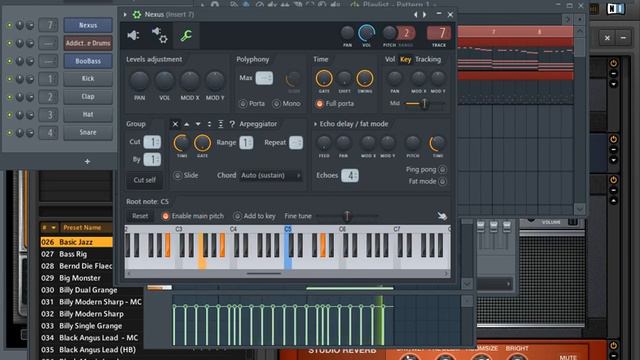640x360 pixels.
Task: Select the Kick channel button
Action: point(88,79)
